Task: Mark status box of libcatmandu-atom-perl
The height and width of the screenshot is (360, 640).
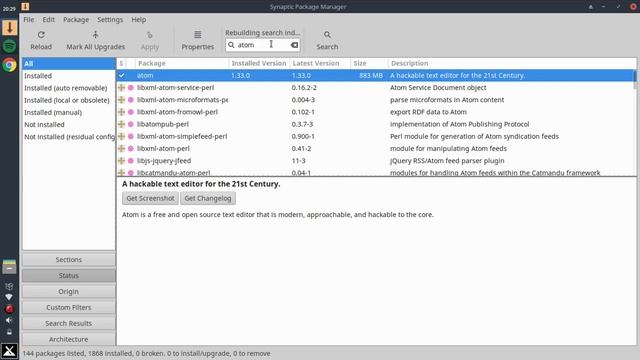Action: [x=121, y=173]
